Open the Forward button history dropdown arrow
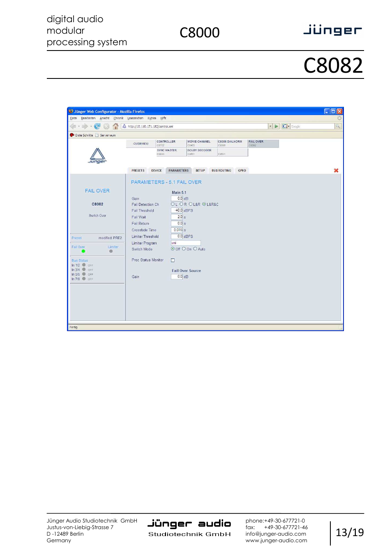Image resolution: width=392 pixels, height=555 pixels. 91,126
